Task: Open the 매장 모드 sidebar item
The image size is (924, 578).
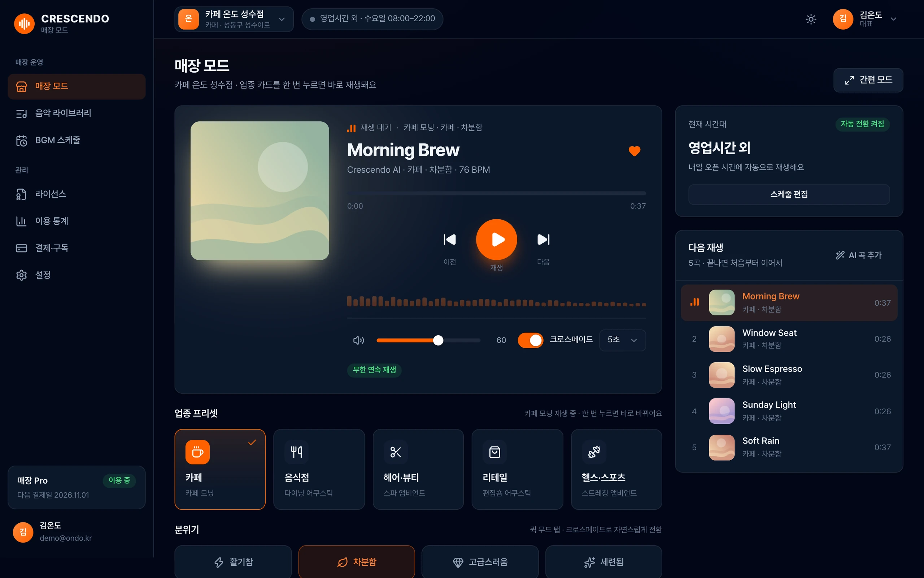Action: [77, 87]
